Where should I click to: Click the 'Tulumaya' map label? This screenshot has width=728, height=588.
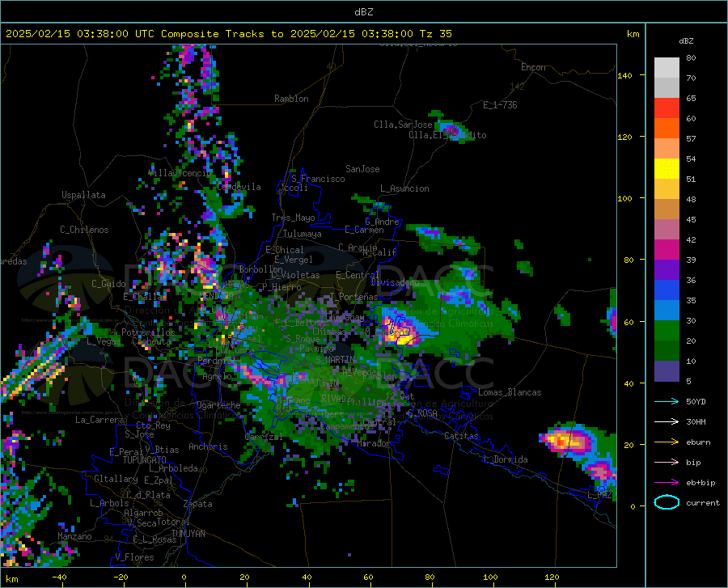(302, 234)
